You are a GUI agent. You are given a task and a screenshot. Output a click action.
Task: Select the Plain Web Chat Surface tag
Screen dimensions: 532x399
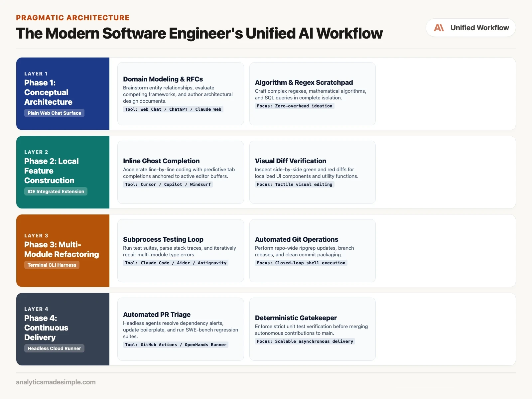point(54,113)
